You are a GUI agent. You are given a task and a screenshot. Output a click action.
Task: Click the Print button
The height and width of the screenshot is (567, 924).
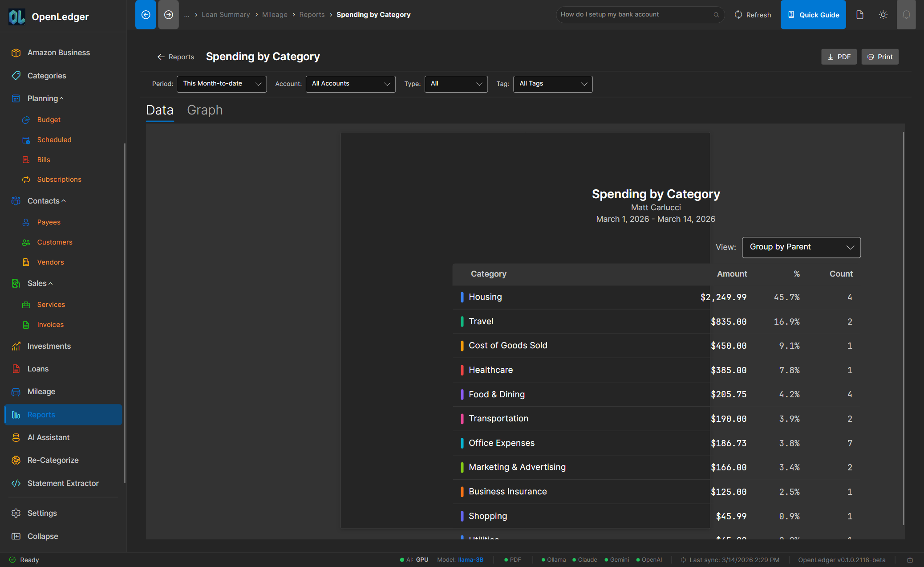[880, 57]
